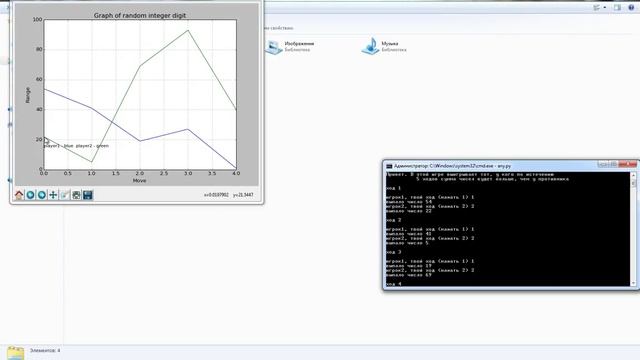Go back to previous plot view

pyautogui.click(x=30, y=195)
